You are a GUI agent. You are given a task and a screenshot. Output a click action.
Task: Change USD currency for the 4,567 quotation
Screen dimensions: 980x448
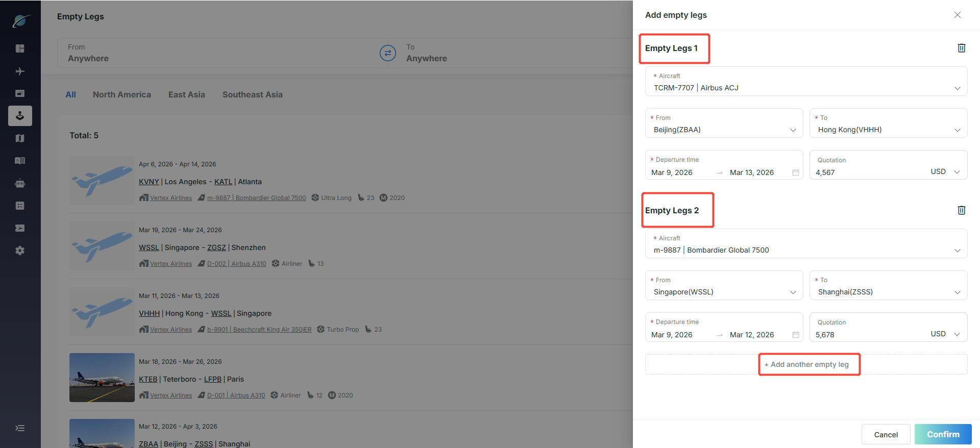pos(946,172)
